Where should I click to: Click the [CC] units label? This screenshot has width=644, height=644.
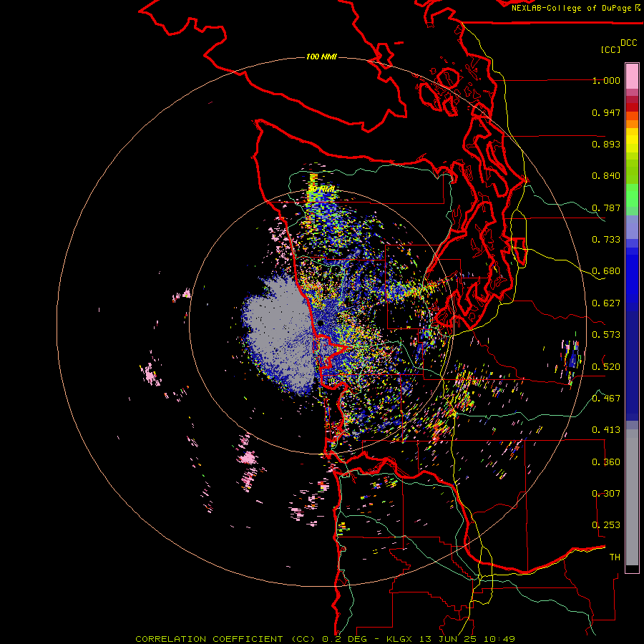tap(610, 49)
